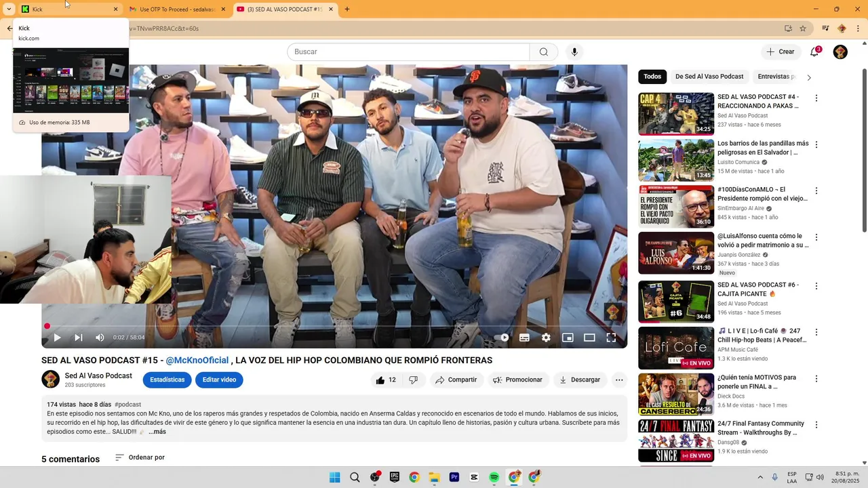868x488 pixels.
Task: Open the @McKnoOficial channel link
Action: 197,361
